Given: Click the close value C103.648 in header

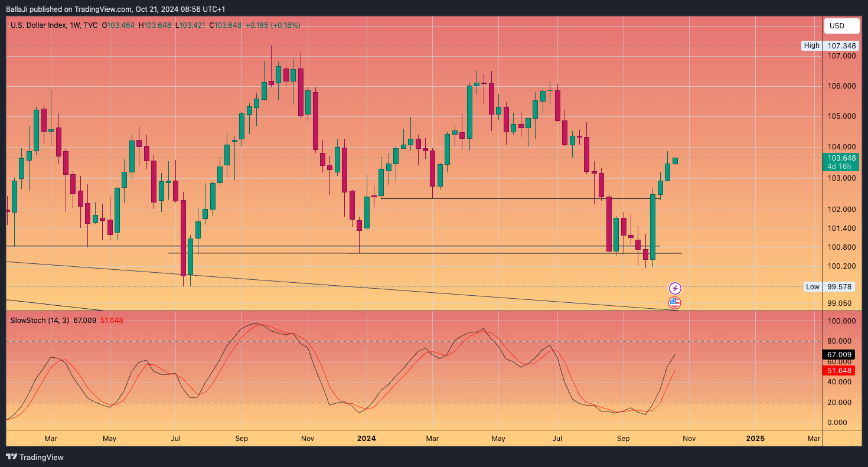Looking at the screenshot, I should (225, 25).
